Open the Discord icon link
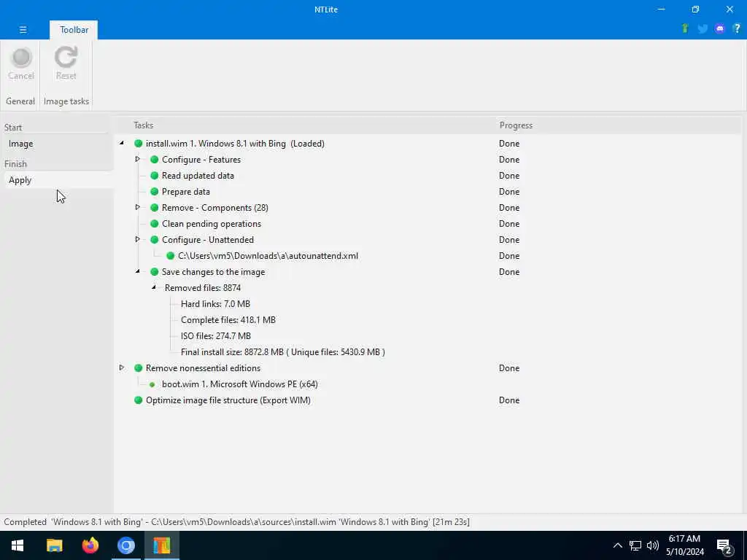The width and height of the screenshot is (747, 560). (719, 28)
